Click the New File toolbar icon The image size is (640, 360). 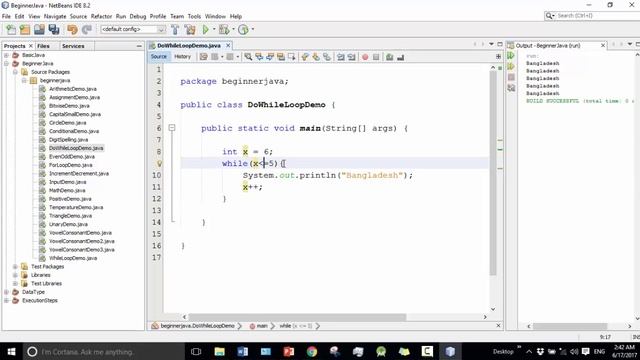pyautogui.click(x=11, y=29)
